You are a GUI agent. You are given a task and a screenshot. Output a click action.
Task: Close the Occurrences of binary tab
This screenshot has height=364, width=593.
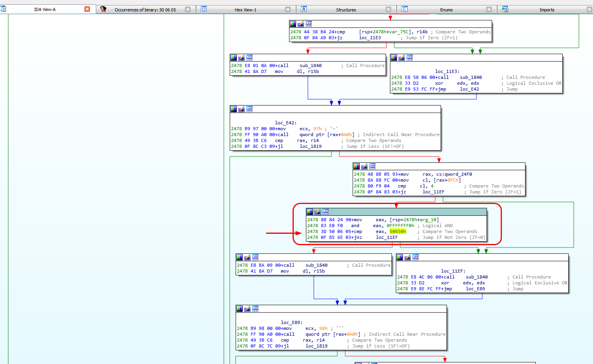coord(188,9)
